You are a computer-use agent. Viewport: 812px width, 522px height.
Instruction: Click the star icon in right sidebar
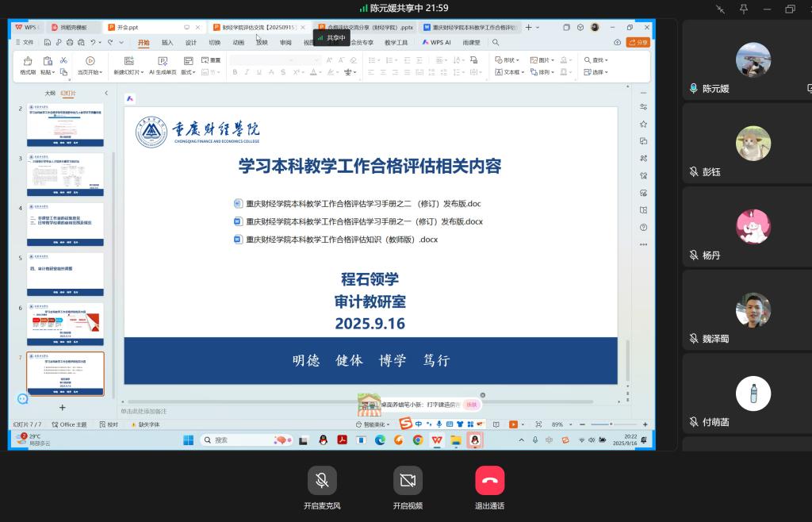pos(643,124)
